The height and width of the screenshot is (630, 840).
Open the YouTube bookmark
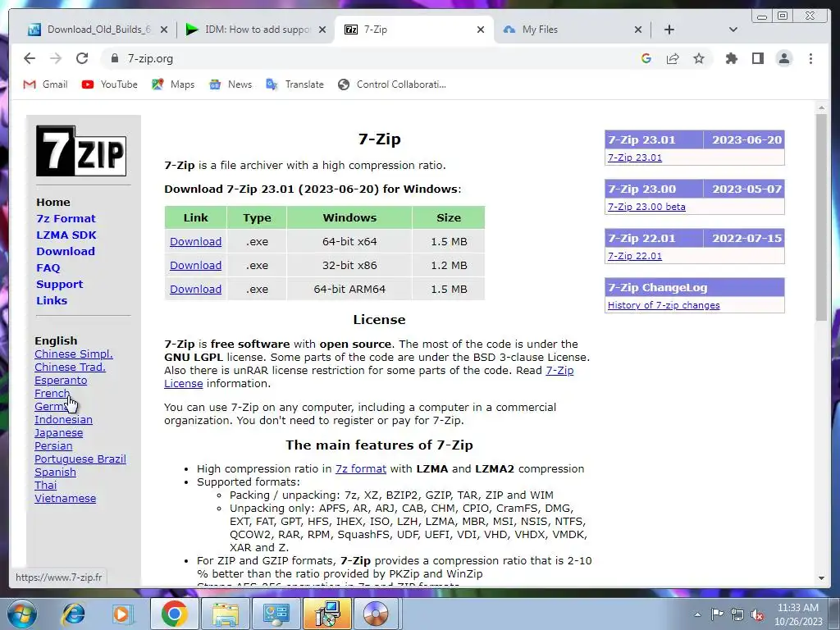[x=110, y=84]
